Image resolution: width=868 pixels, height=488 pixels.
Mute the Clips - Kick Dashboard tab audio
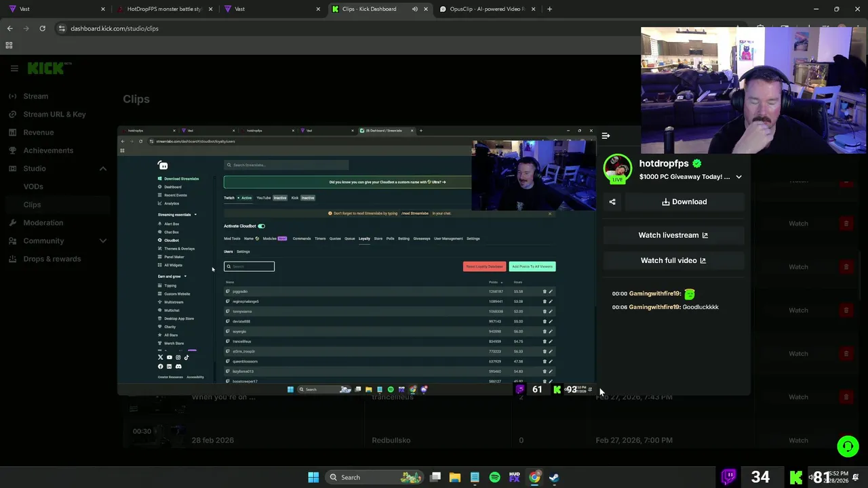pyautogui.click(x=415, y=9)
